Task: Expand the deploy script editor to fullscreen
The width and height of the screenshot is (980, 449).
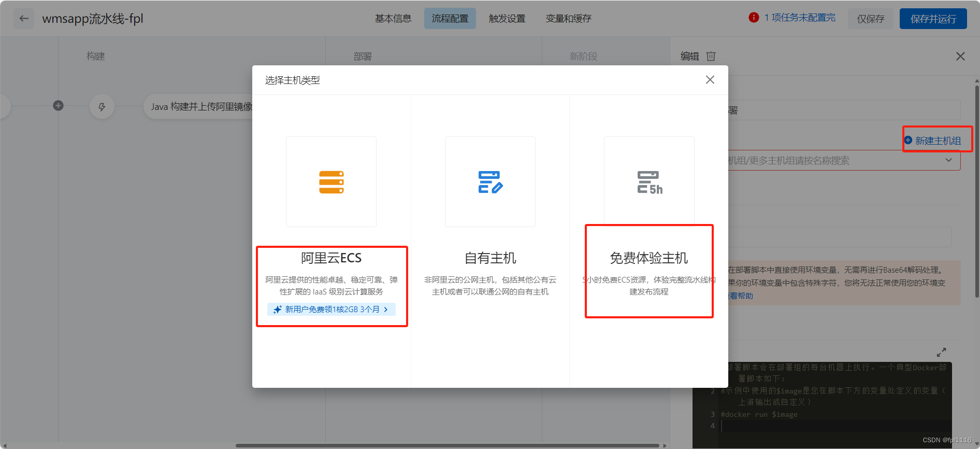Action: [x=942, y=352]
